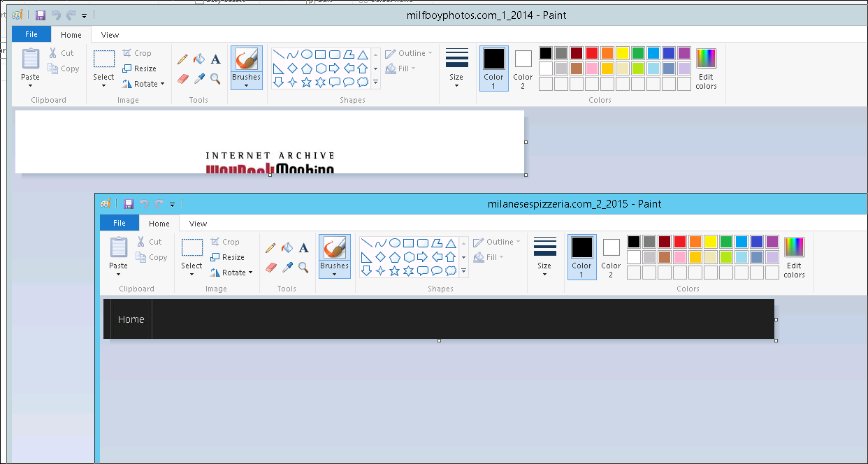Select Fill with color bucket in milanesespizzeria window

point(287,248)
